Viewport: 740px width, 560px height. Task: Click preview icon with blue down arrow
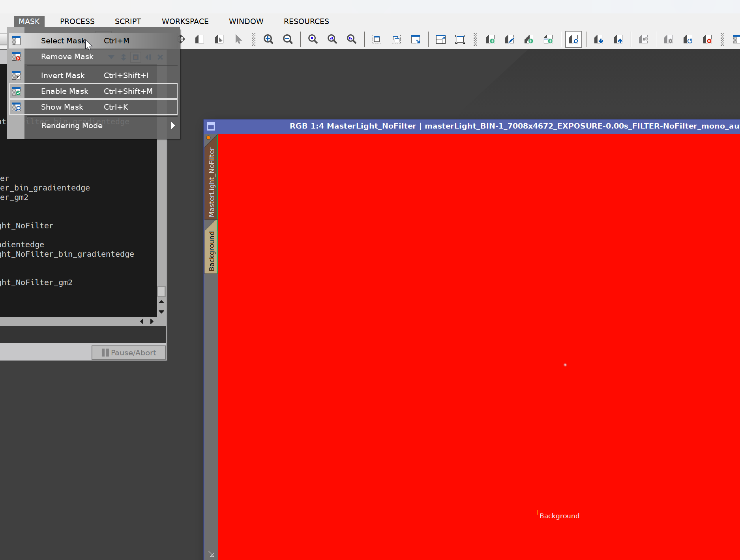point(599,39)
